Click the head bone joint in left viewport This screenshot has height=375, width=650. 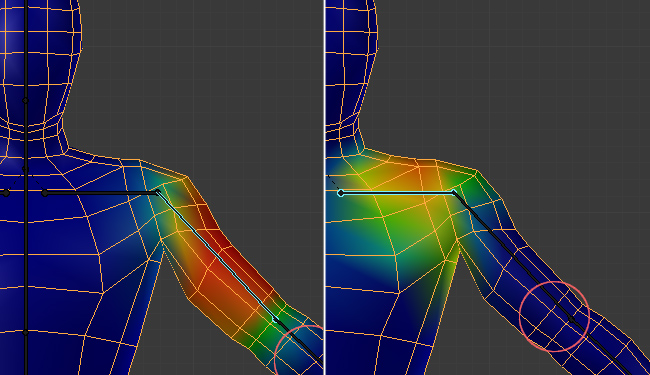coord(25,101)
